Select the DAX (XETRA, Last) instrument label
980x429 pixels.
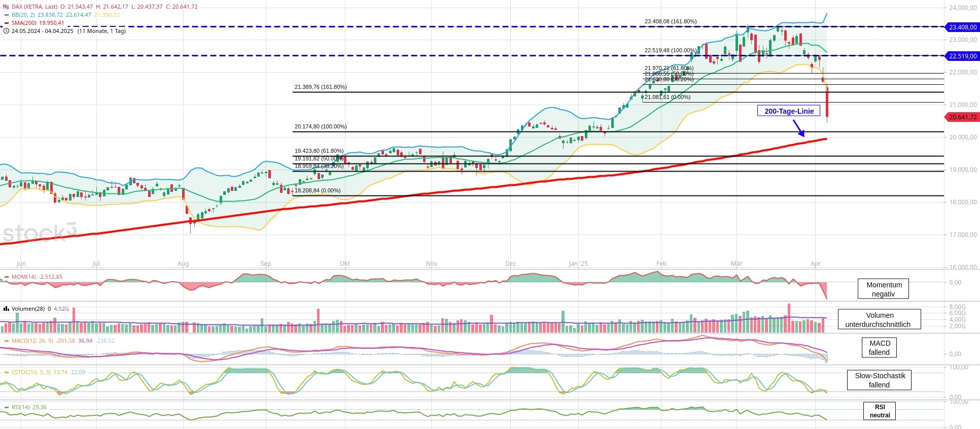34,7
